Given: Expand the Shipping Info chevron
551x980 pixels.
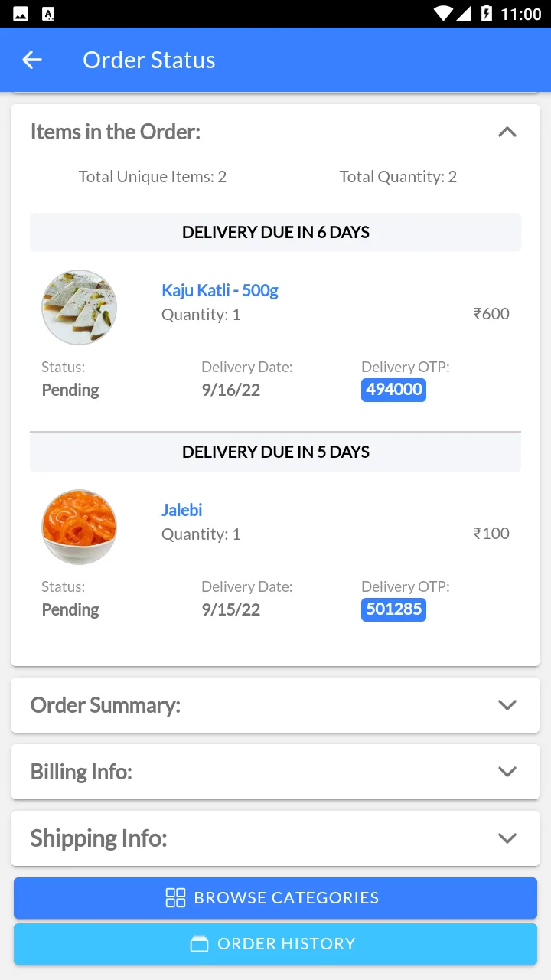Looking at the screenshot, I should [x=507, y=838].
